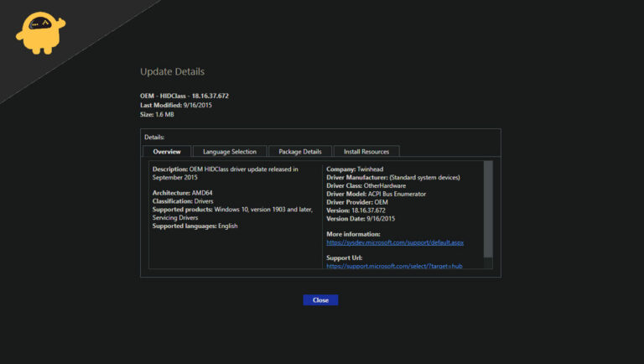Show the Install Resources tab

click(x=366, y=152)
